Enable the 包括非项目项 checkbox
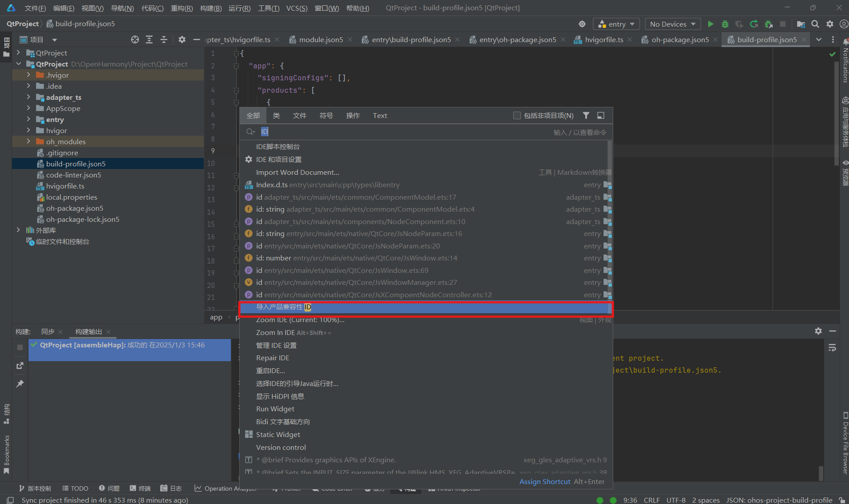 tap(517, 115)
